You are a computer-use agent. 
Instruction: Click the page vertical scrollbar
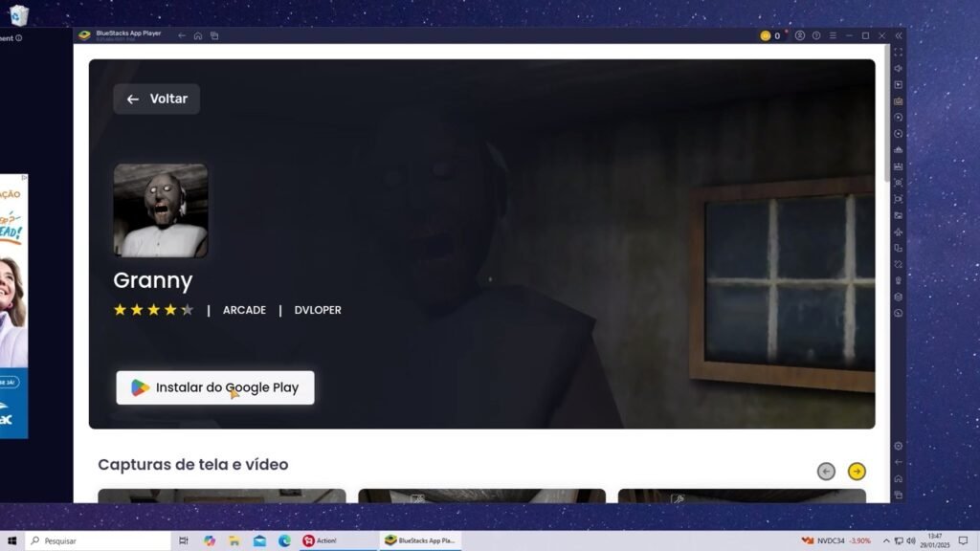tap(886, 114)
